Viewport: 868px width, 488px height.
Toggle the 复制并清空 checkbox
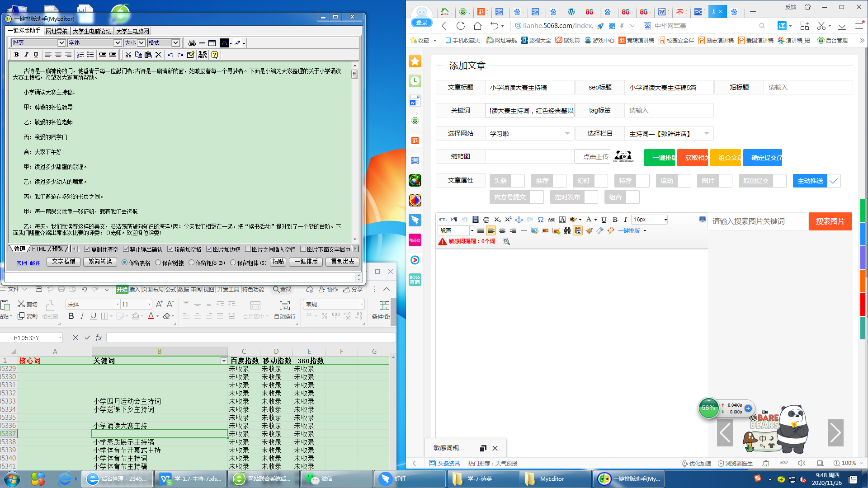(87, 249)
